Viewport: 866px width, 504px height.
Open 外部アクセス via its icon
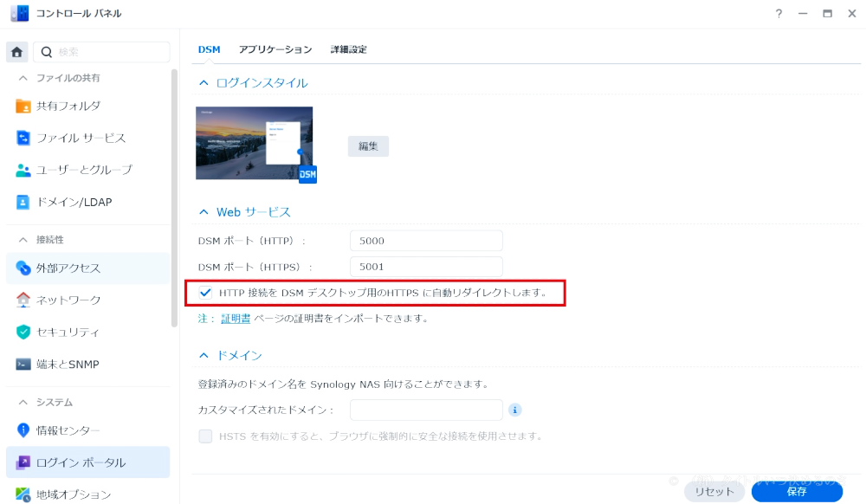pyautogui.click(x=23, y=268)
